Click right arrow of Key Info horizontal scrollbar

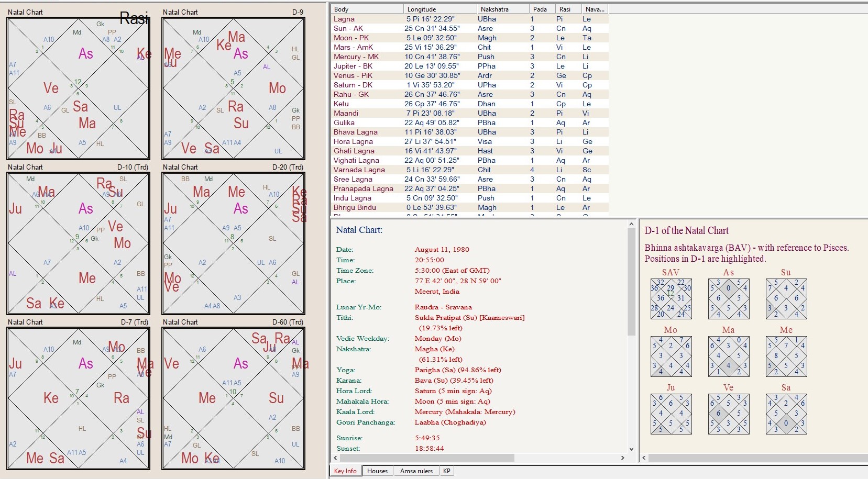(x=622, y=458)
